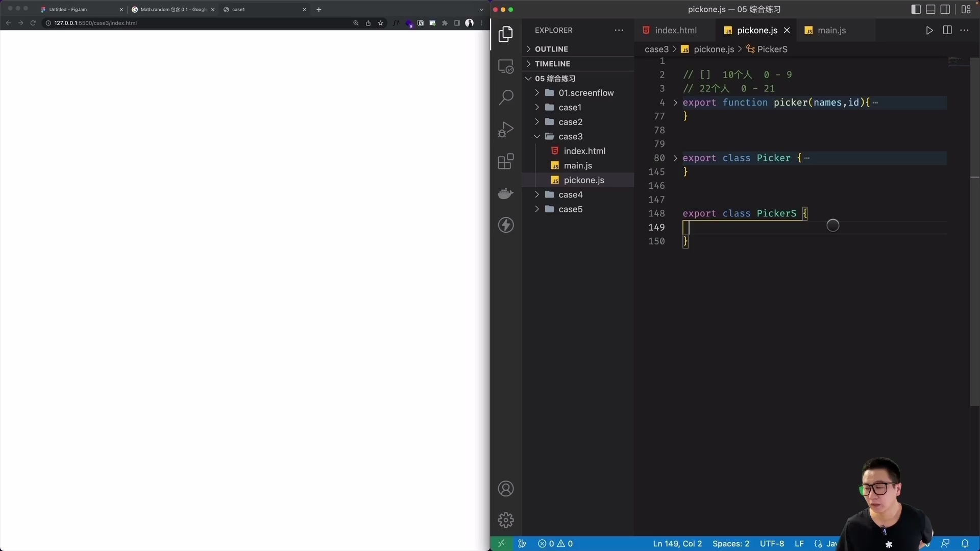Bookmark the page with the star icon
Viewport: 980px width, 551px height.
pos(381,23)
